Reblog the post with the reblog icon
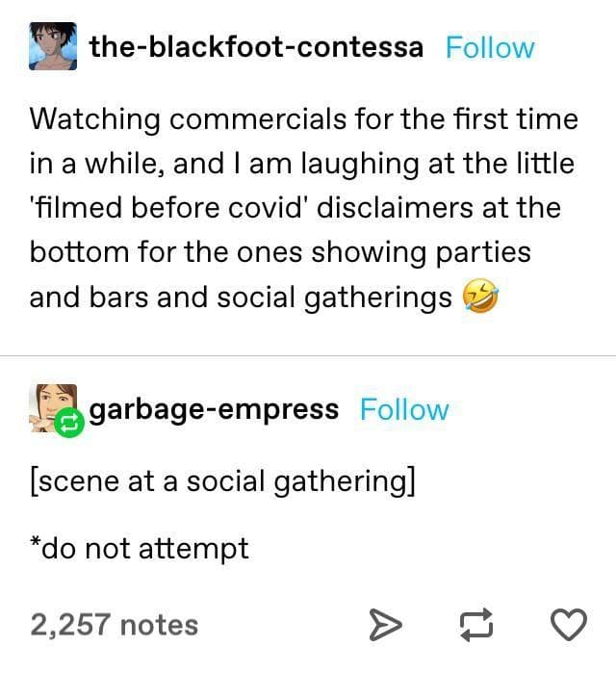The image size is (616, 673). (476, 625)
